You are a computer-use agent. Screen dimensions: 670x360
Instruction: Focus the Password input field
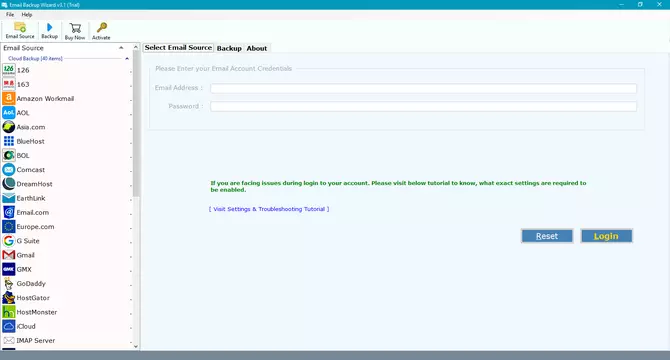click(x=423, y=106)
